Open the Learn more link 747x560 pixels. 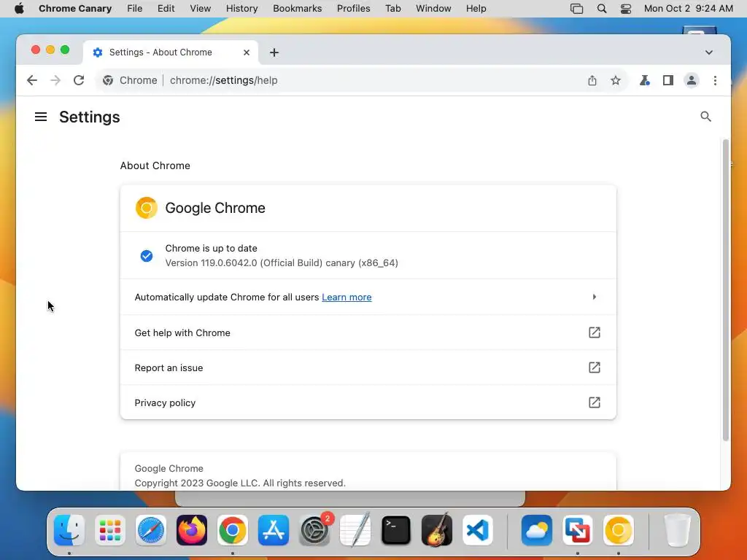click(x=347, y=297)
